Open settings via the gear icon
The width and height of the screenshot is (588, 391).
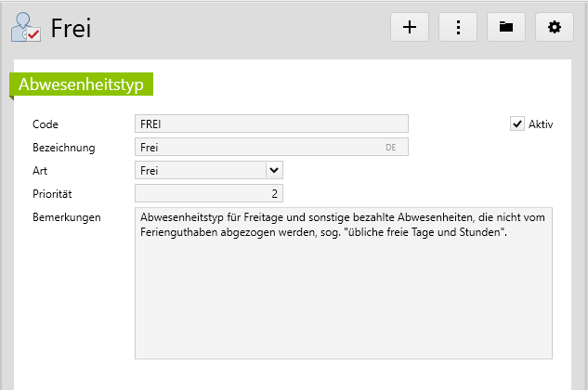[555, 27]
